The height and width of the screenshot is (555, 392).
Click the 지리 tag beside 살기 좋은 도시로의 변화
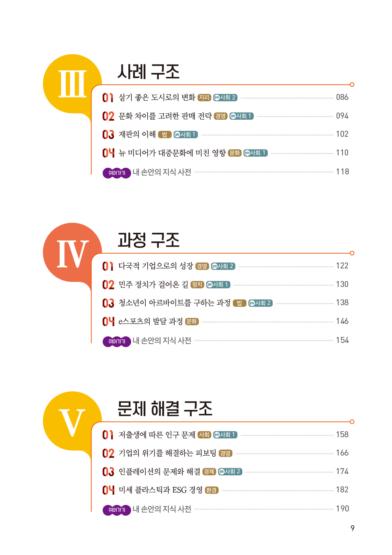(204, 98)
